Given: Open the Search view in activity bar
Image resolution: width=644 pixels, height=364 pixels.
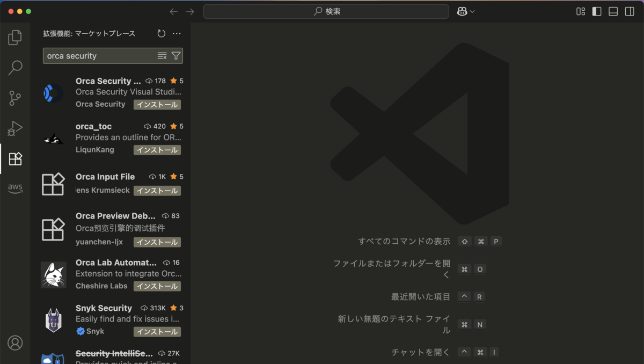Looking at the screenshot, I should pyautogui.click(x=15, y=68).
